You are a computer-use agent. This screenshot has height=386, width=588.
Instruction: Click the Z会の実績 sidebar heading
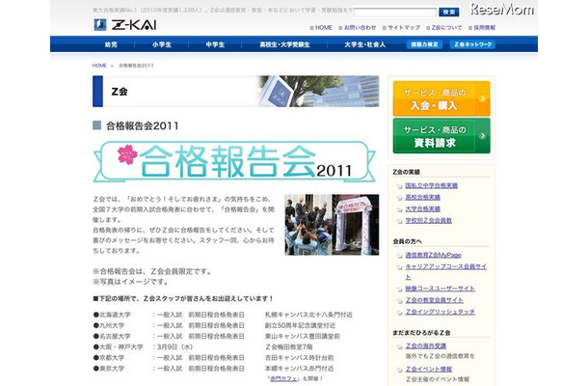(406, 172)
